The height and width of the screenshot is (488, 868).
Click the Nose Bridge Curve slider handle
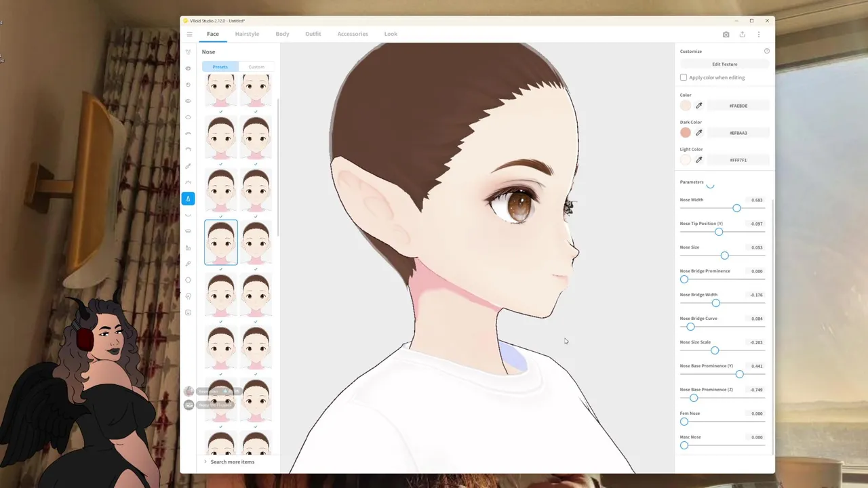691,327
